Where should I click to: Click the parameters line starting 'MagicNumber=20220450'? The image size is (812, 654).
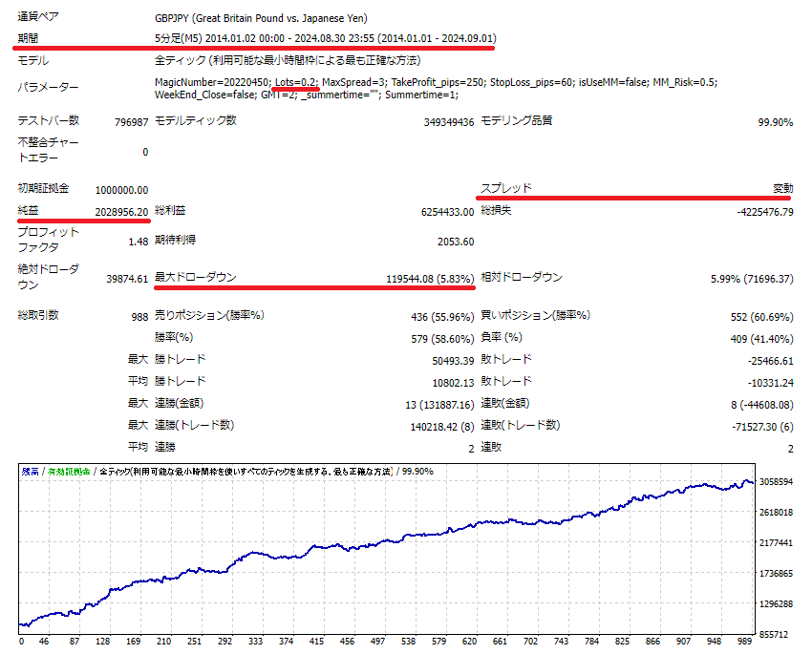(436, 82)
